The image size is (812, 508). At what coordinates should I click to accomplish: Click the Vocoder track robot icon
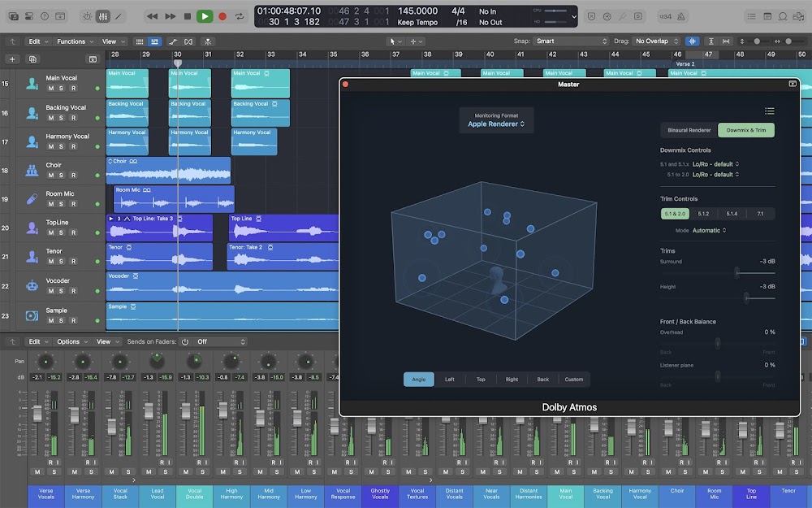coord(32,285)
